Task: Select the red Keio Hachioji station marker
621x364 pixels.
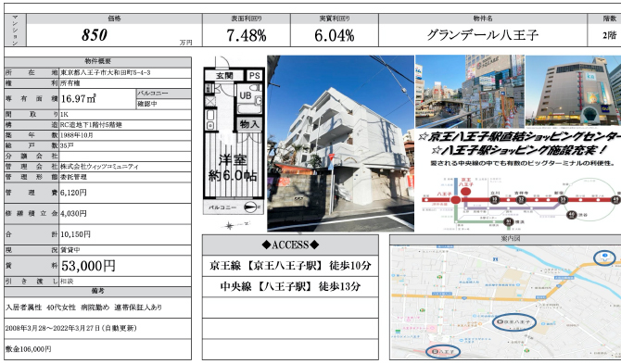Action: coord(465,191)
